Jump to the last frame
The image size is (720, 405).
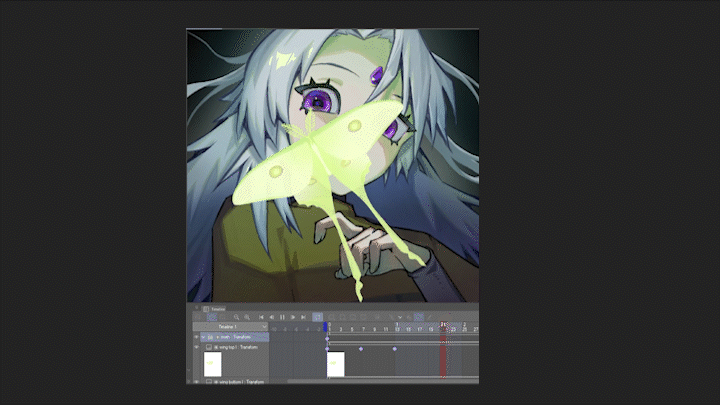(304, 317)
